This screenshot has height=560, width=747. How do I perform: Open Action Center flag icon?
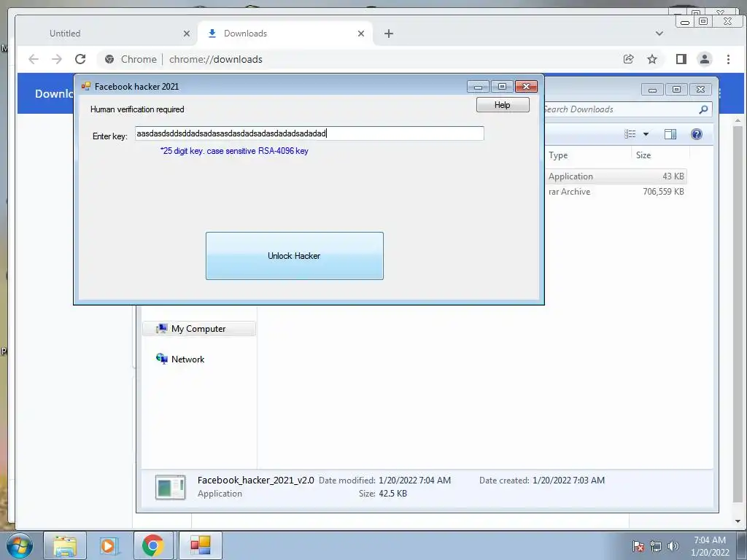(638, 546)
